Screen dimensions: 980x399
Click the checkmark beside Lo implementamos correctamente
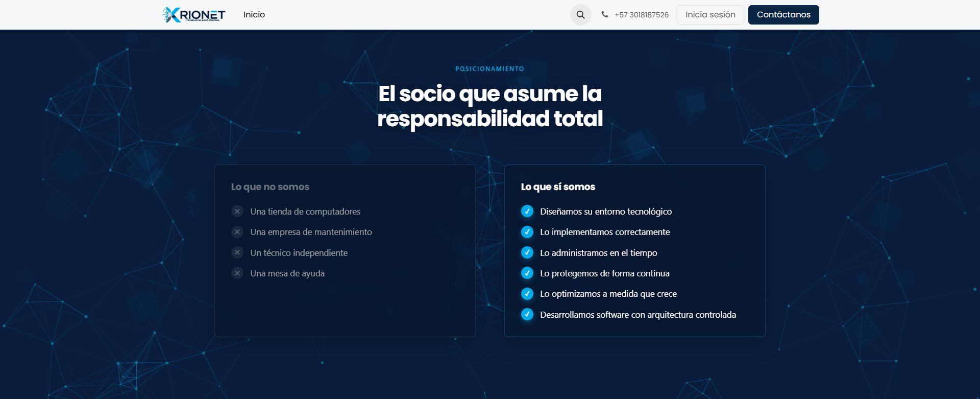point(527,232)
